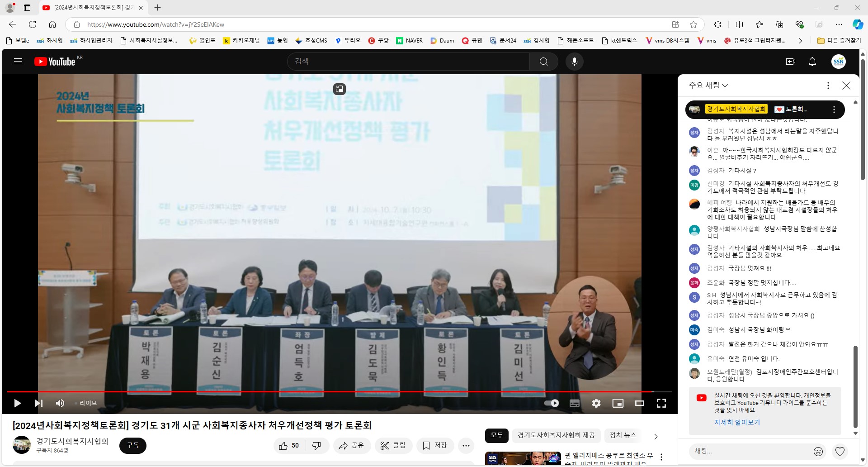Enter full screen mode
This screenshot has width=868, height=467.
(661, 403)
